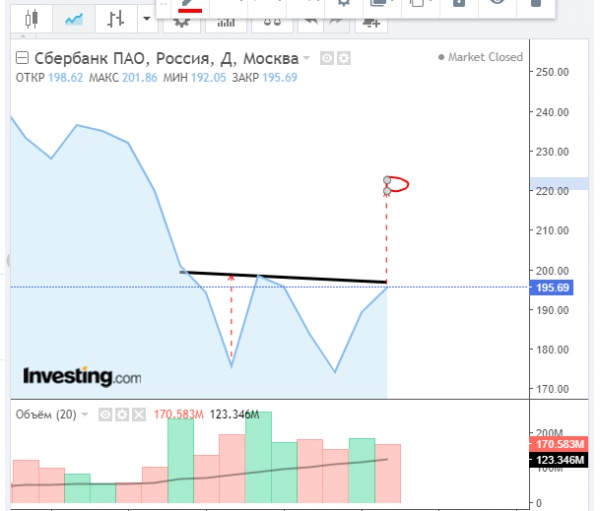This screenshot has height=511, width=600.
Task: Select the area line chart type
Action: (x=73, y=19)
